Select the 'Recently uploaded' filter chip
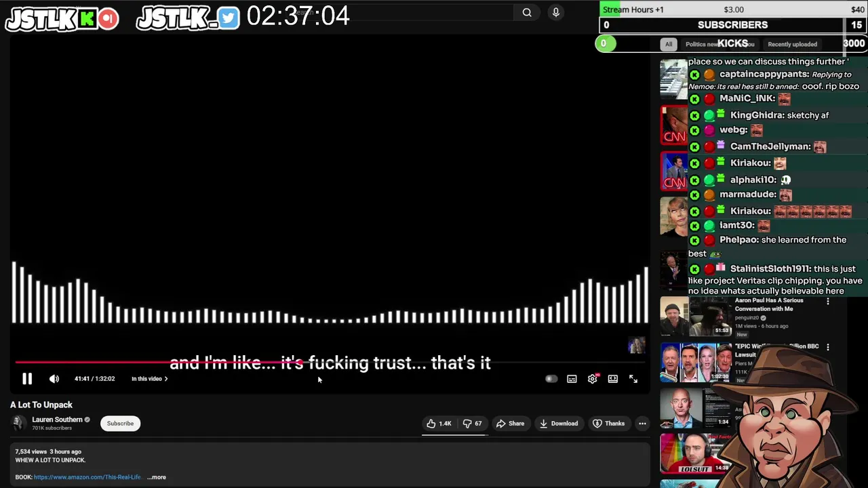This screenshot has height=488, width=868. [792, 44]
